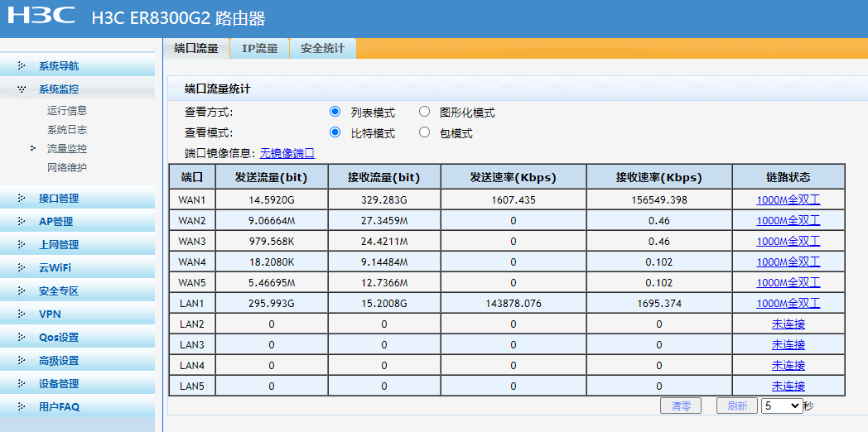The image size is (868, 432).
Task: Expand the 接口管理 menu group
Action: point(58,199)
